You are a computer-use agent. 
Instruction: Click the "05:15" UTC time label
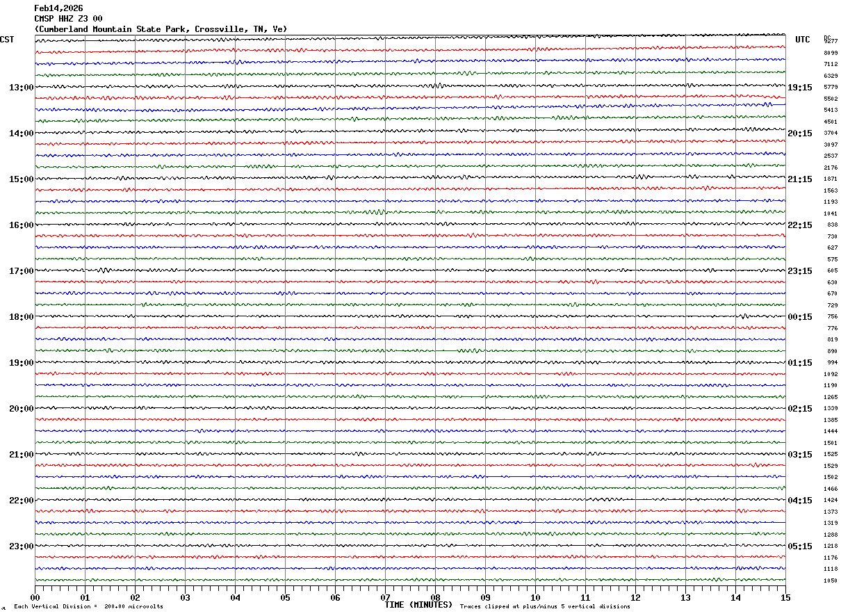click(x=800, y=546)
